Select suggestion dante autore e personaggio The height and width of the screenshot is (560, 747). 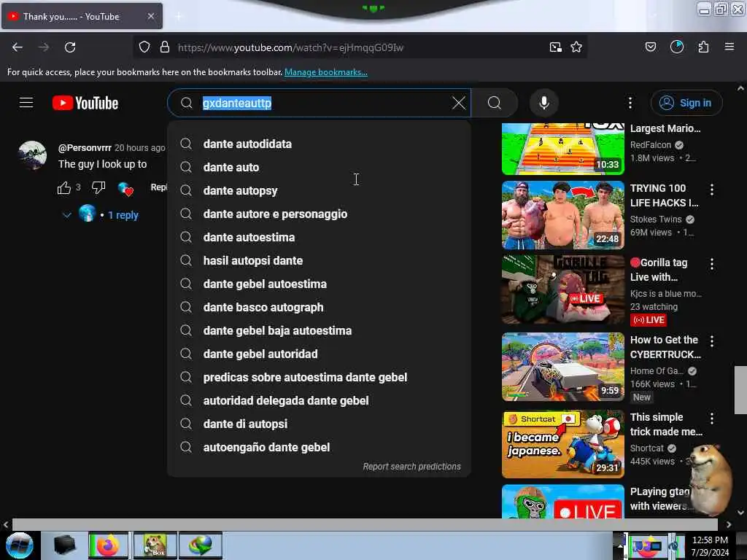tap(319, 214)
